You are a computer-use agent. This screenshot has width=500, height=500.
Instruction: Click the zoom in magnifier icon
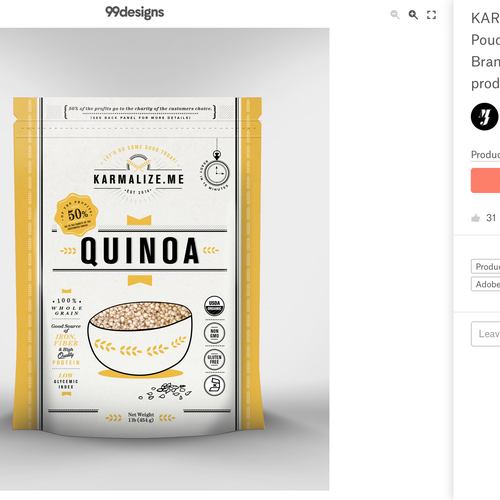click(x=413, y=15)
